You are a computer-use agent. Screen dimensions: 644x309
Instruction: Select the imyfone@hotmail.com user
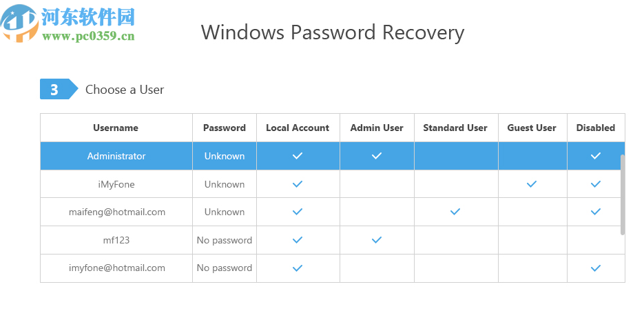pos(116,268)
